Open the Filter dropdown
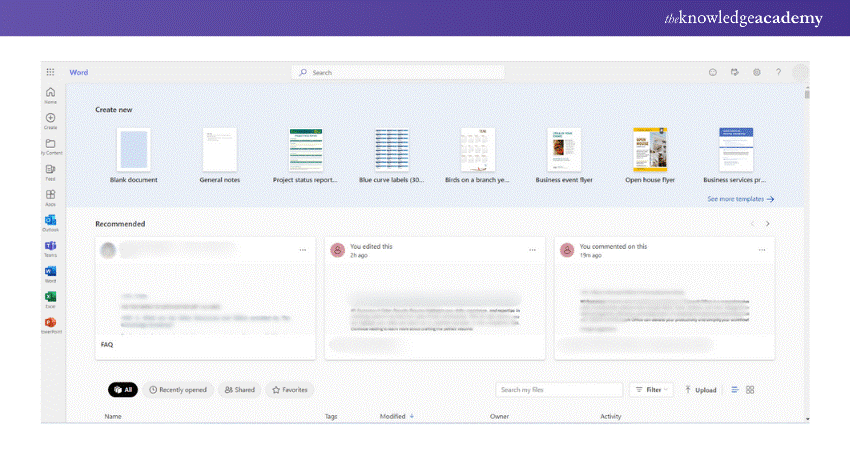 point(652,389)
